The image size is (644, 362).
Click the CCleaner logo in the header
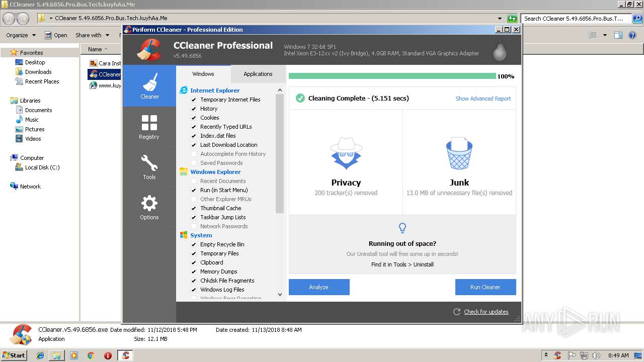pyautogui.click(x=148, y=50)
